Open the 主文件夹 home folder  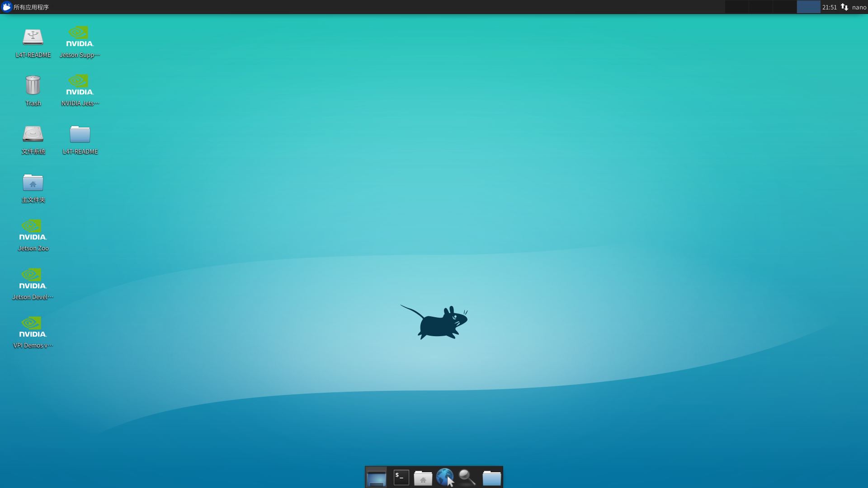tap(33, 183)
